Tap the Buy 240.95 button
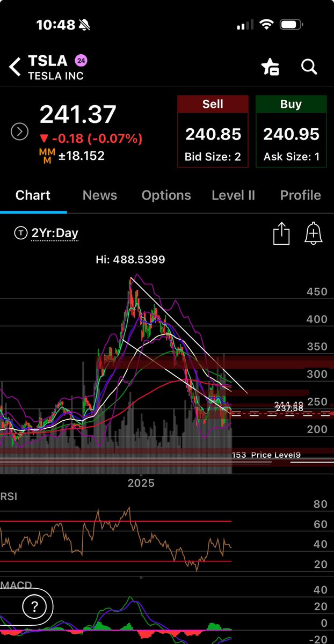Viewport: 334px width, 644px height. click(x=291, y=131)
